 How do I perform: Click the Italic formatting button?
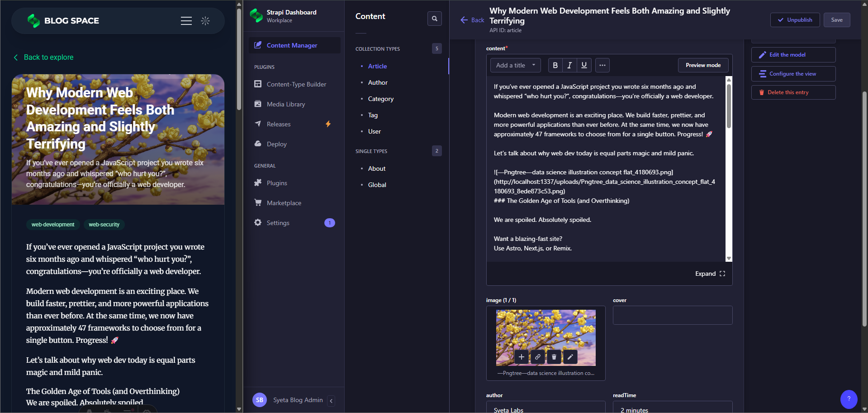point(569,65)
